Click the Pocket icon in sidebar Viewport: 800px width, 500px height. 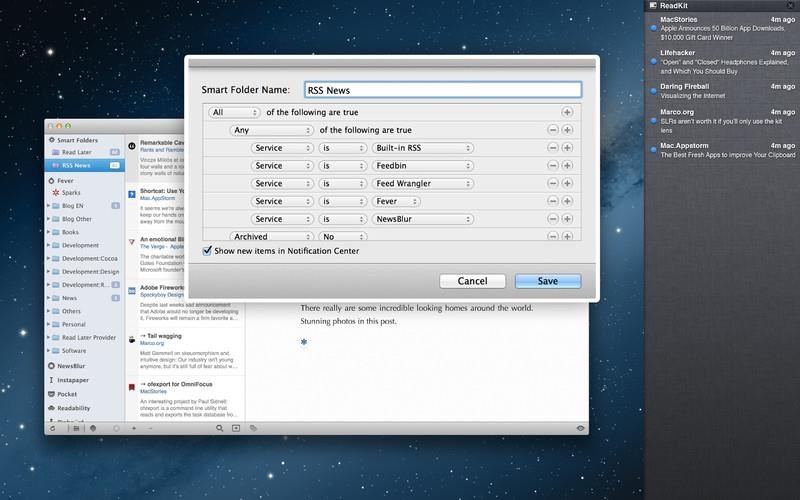[x=52, y=394]
